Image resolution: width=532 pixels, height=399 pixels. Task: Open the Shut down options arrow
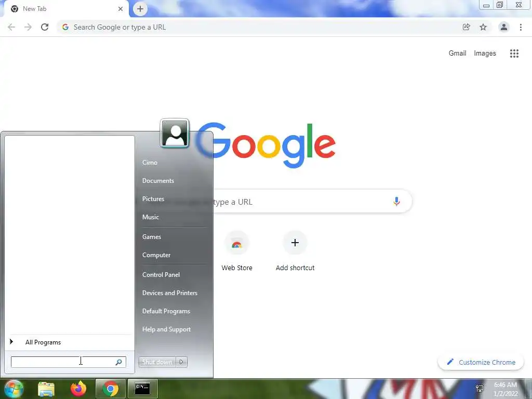(x=181, y=362)
